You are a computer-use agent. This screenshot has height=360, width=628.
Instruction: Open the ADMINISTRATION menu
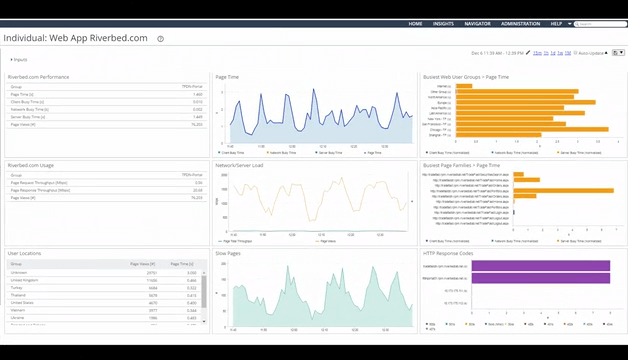click(x=520, y=24)
